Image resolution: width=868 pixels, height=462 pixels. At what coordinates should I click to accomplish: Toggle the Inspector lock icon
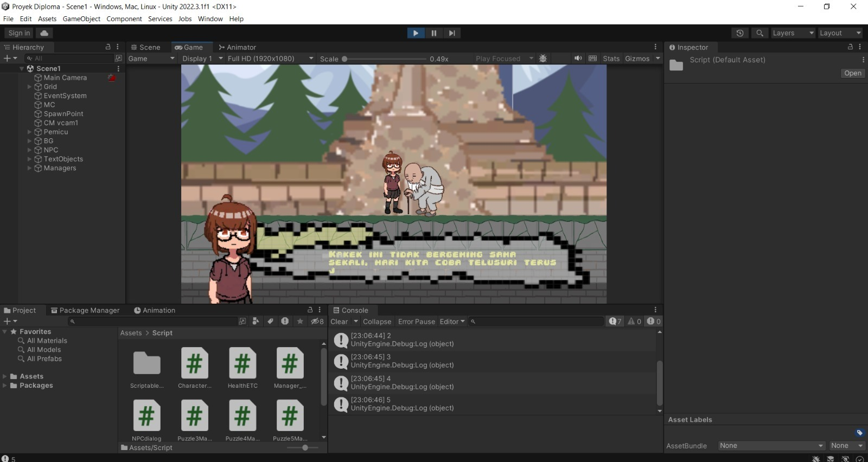pyautogui.click(x=850, y=47)
